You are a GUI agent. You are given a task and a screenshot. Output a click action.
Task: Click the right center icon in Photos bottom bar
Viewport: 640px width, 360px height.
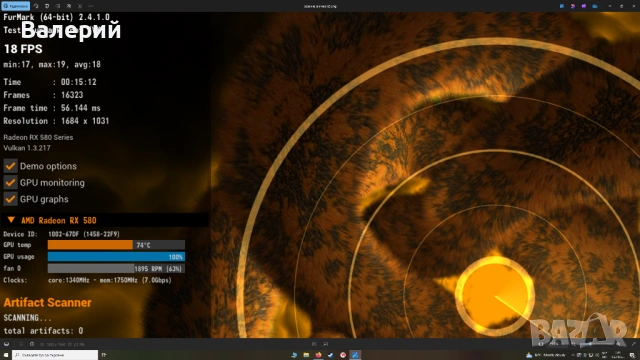click(326, 344)
